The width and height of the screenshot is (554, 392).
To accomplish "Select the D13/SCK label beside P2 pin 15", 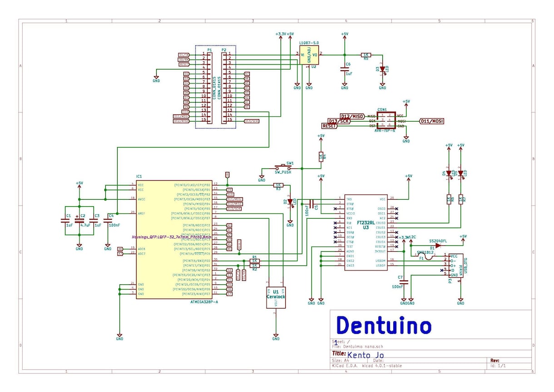I will pyautogui.click(x=252, y=121).
